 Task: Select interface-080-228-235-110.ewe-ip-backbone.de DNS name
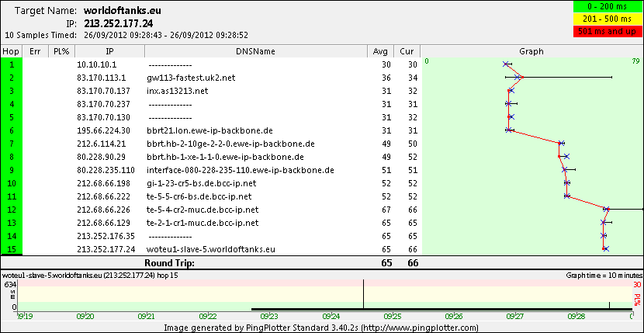(241, 170)
